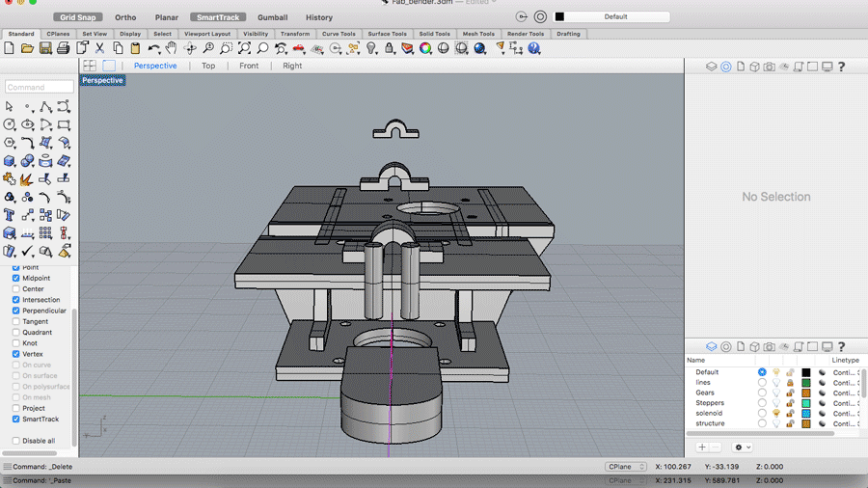The image size is (868, 488).
Task: Paste from clipboard icon in toolbar
Action: pos(136,48)
